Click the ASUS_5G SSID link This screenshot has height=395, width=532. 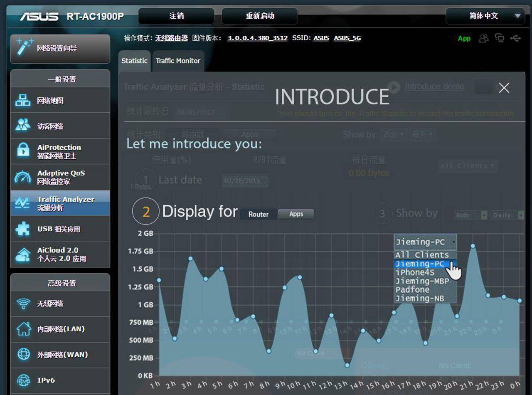coord(347,38)
